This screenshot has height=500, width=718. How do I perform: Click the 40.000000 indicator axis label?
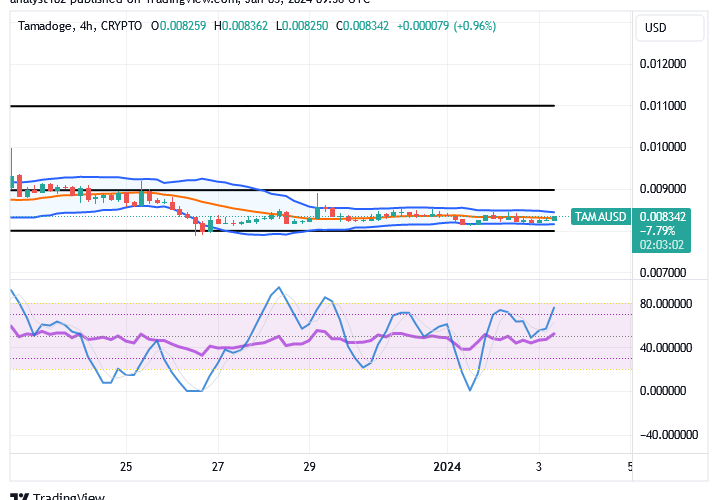665,348
